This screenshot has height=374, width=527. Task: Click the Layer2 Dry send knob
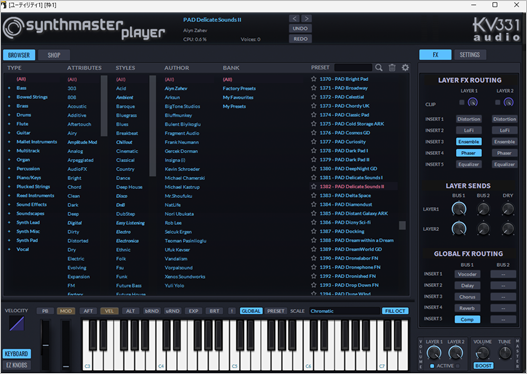508,229
